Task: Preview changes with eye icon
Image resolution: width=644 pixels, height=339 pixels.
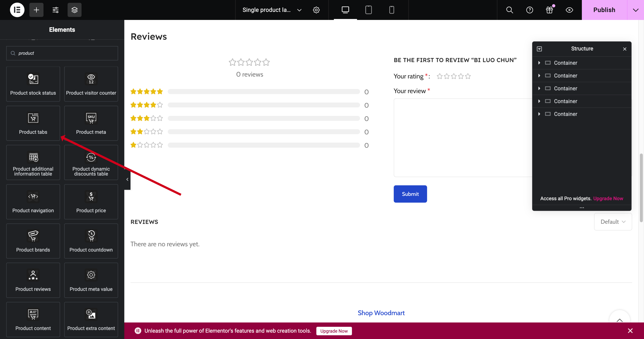Action: pos(569,10)
